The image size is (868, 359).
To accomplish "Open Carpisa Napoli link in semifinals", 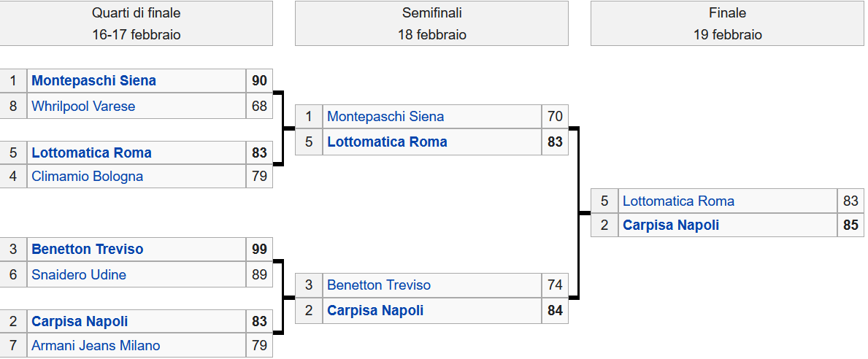I will coord(375,311).
